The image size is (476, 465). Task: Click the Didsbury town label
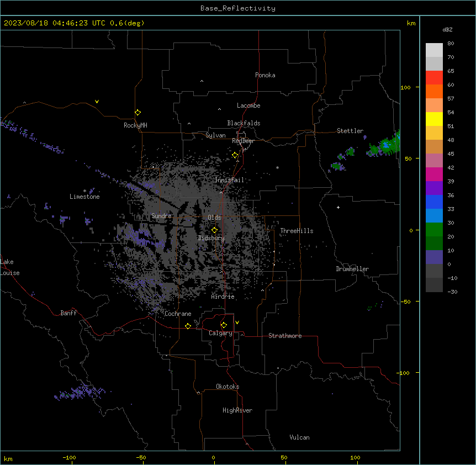pos(211,238)
